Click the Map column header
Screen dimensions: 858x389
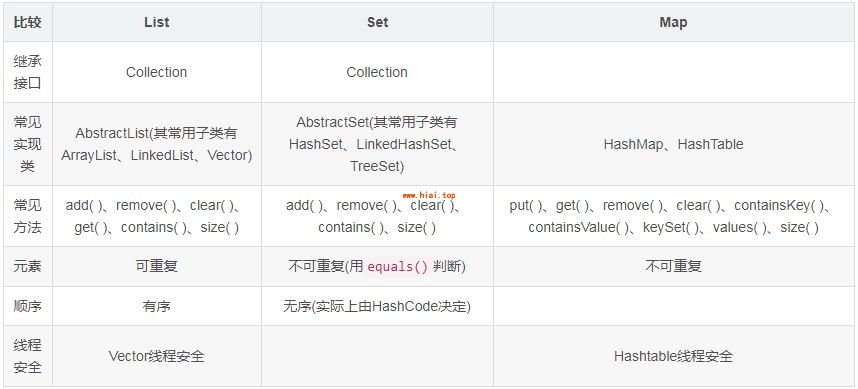point(673,22)
